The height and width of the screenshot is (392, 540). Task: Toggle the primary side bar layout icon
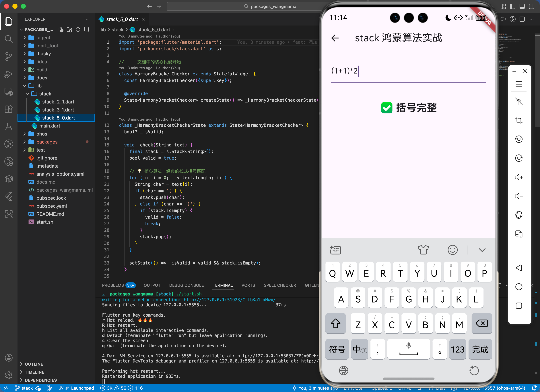pos(513,6)
